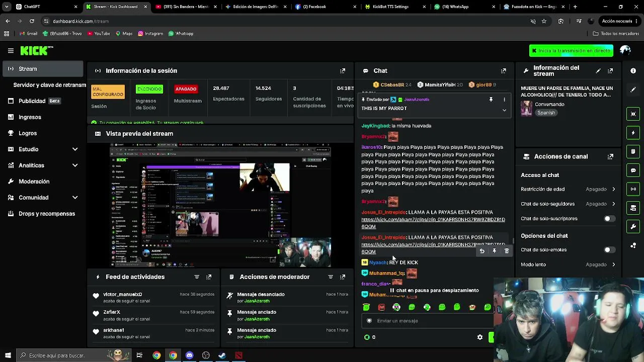
Task: Pop out the Chat panel
Action: click(x=503, y=71)
